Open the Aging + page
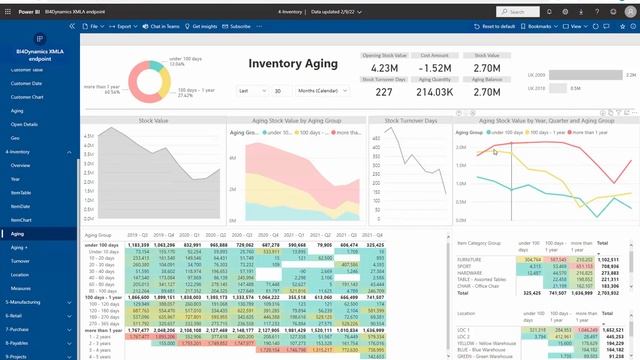 (x=19, y=247)
